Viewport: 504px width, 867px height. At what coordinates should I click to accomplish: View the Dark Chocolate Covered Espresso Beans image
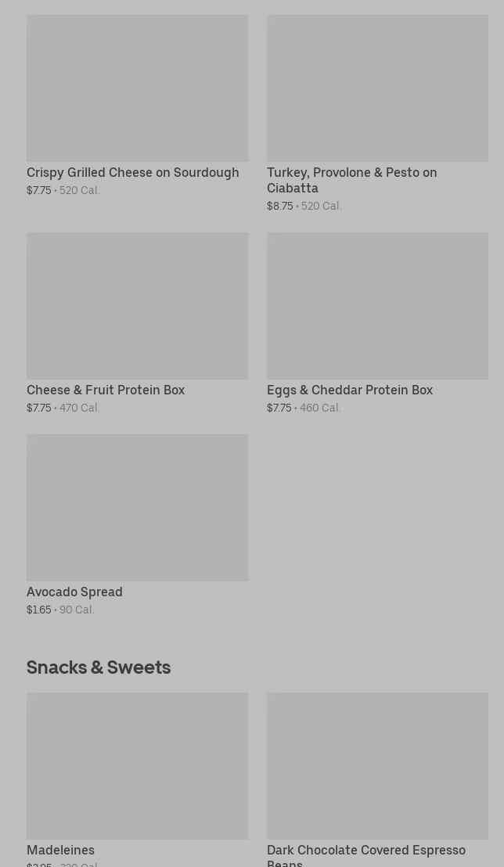click(x=377, y=765)
